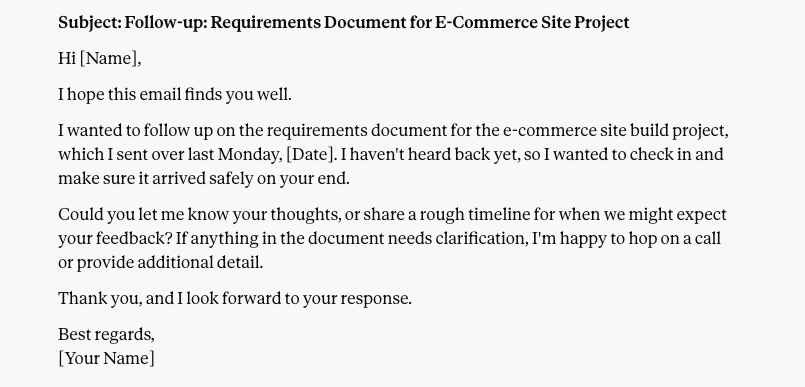Click the [Date] placeholder
Image resolution: width=805 pixels, height=387 pixels.
[x=309, y=154]
